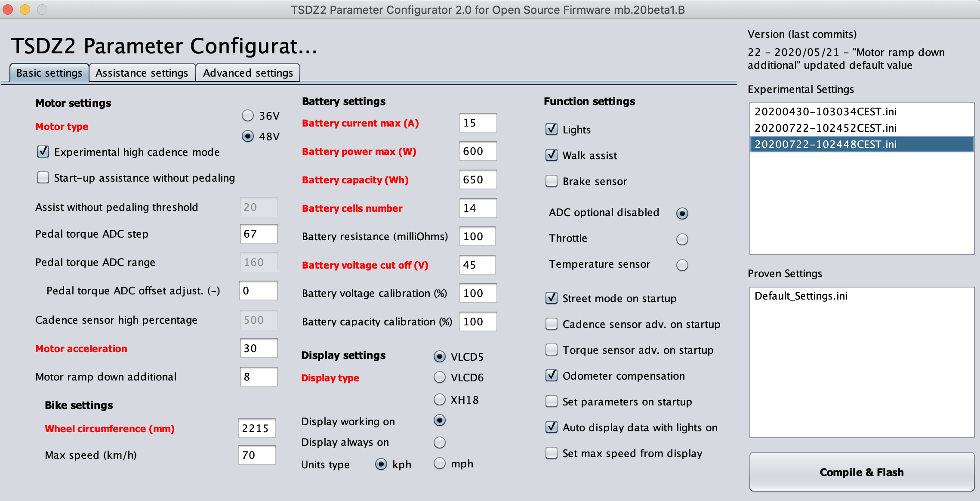This screenshot has height=501, width=980.
Task: Choose the Display working on option
Action: tap(440, 420)
